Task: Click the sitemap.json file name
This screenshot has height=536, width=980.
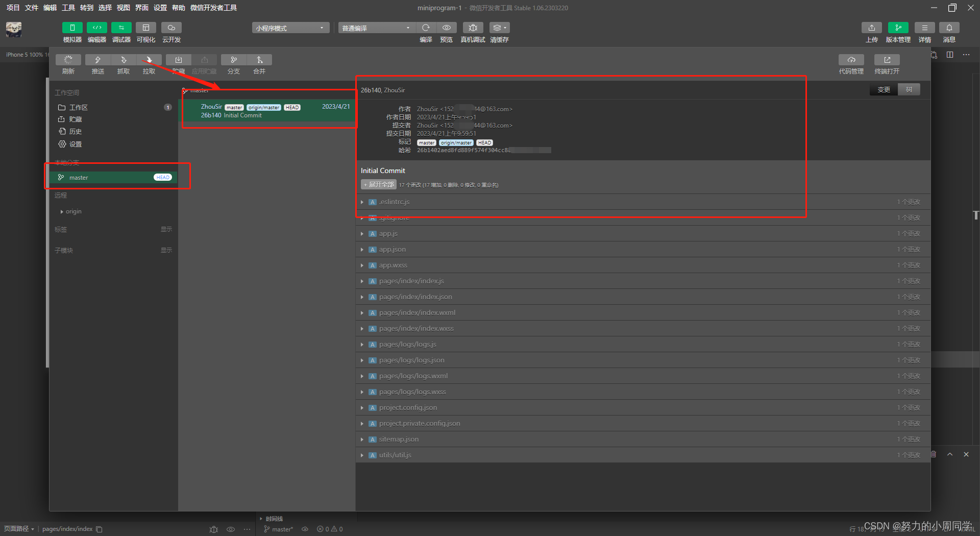Action: [x=399, y=439]
